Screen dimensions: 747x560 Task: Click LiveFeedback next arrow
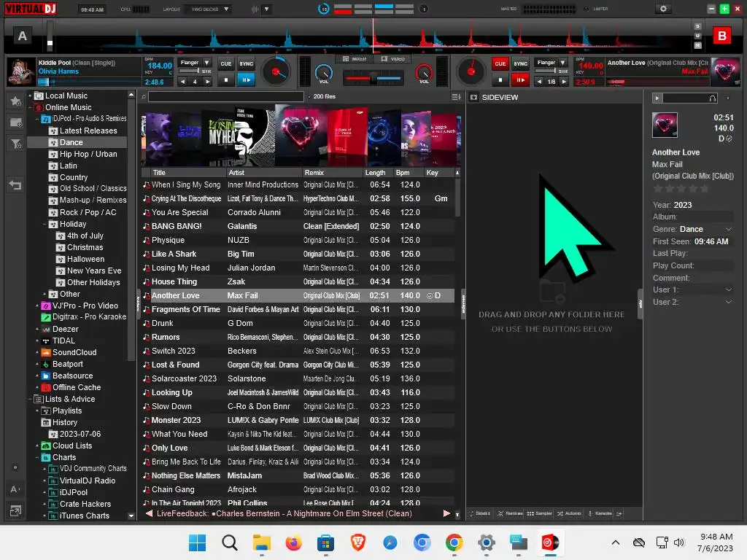click(446, 513)
